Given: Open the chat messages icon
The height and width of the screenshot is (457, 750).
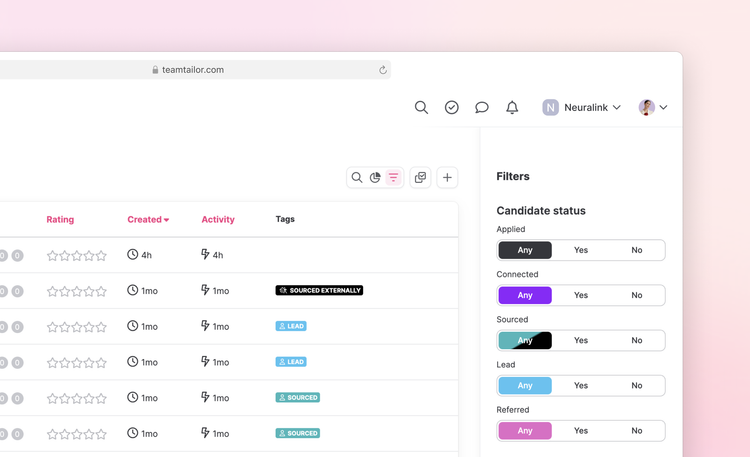Looking at the screenshot, I should 482,108.
